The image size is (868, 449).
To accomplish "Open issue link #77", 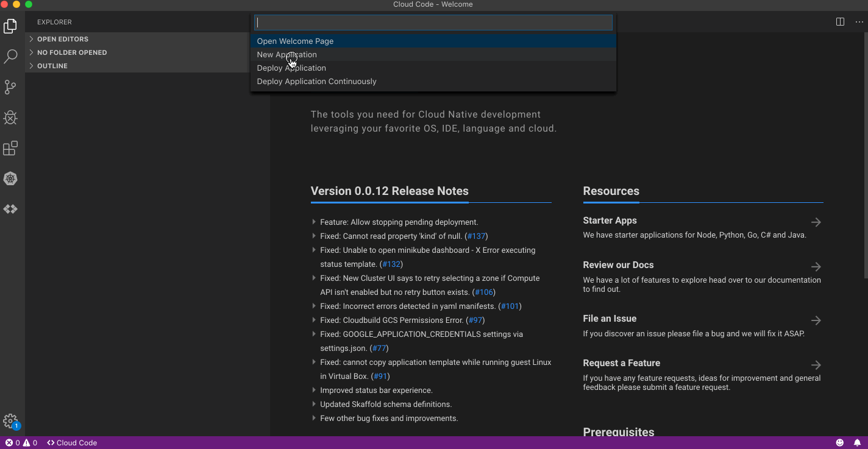I will [379, 348].
